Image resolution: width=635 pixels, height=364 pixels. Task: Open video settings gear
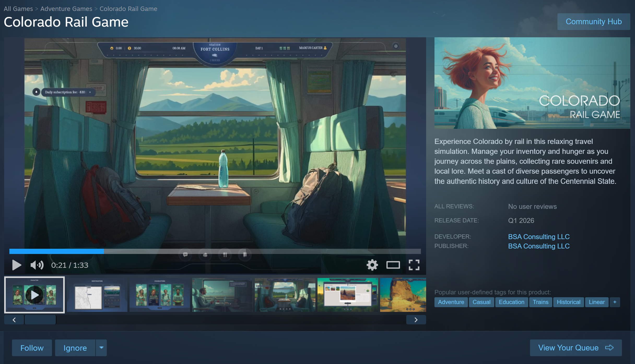(x=372, y=265)
